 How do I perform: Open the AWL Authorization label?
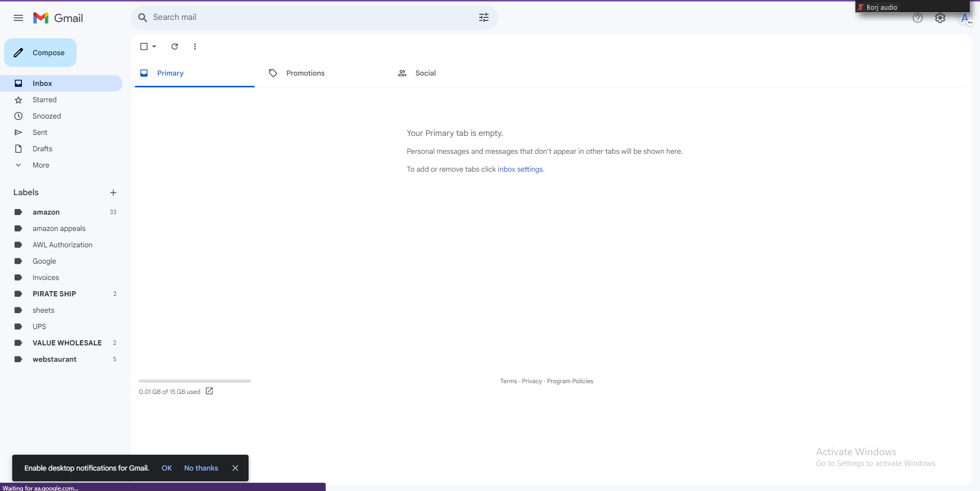click(x=61, y=245)
